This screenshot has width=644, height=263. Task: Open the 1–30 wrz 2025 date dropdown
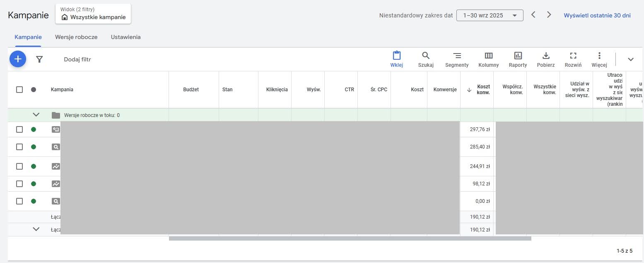(x=490, y=15)
